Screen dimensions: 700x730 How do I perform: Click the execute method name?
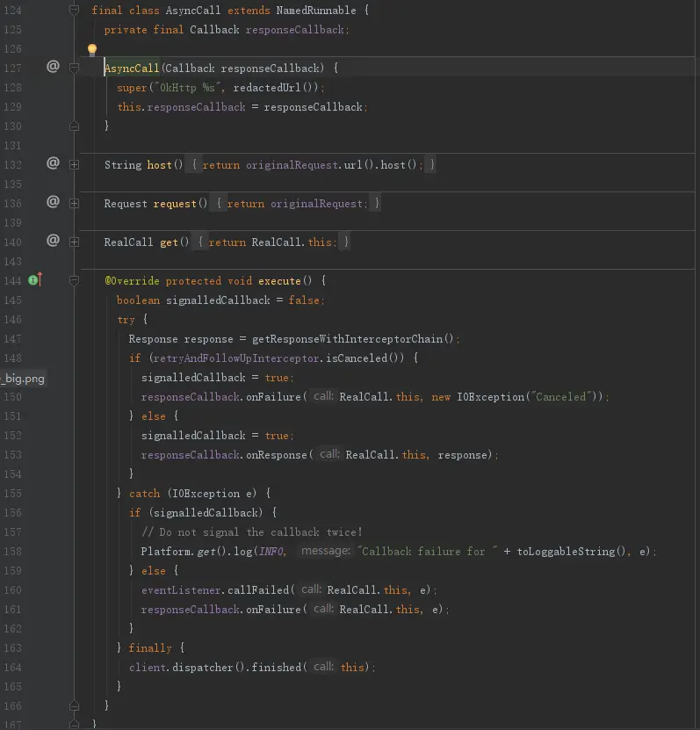point(279,281)
